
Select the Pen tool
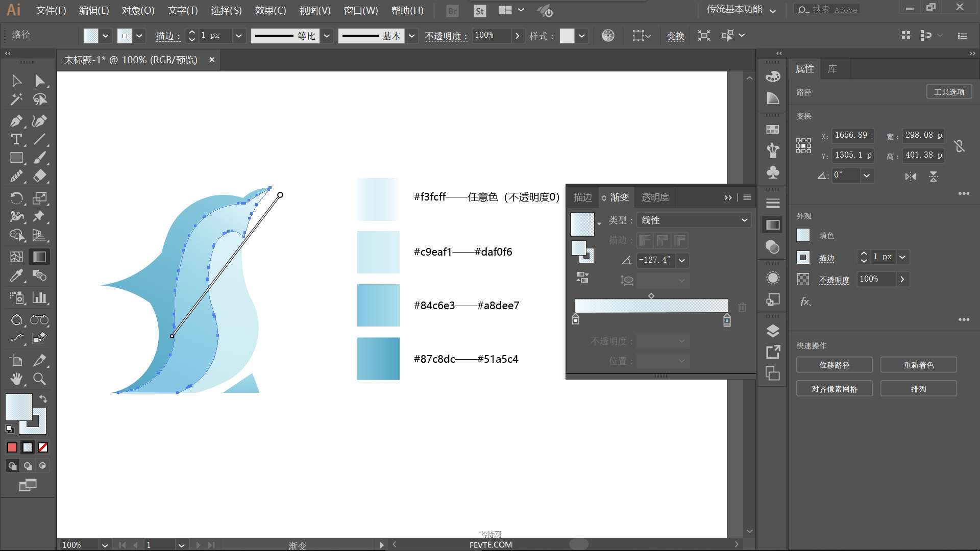coord(16,121)
